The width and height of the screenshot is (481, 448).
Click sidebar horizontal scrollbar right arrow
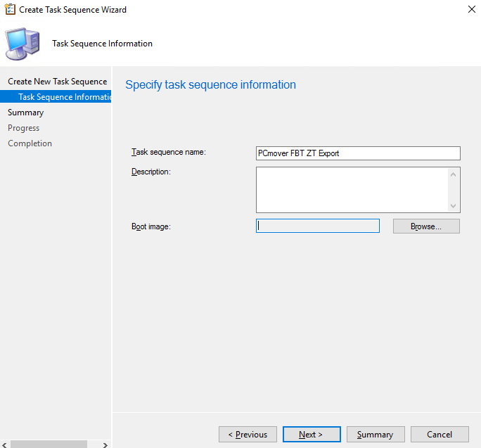click(x=105, y=444)
